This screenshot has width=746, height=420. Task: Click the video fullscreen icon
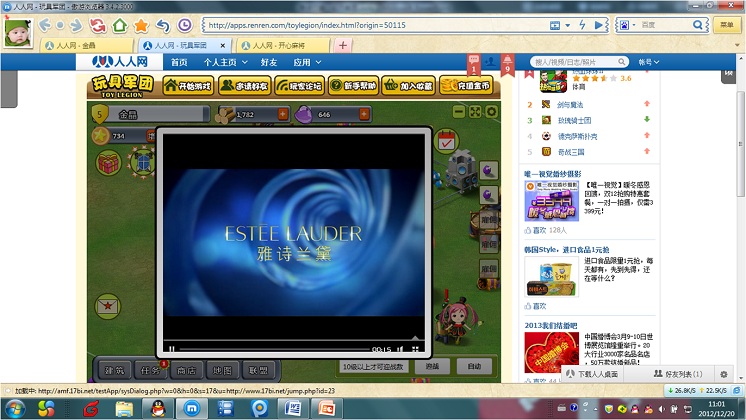415,349
